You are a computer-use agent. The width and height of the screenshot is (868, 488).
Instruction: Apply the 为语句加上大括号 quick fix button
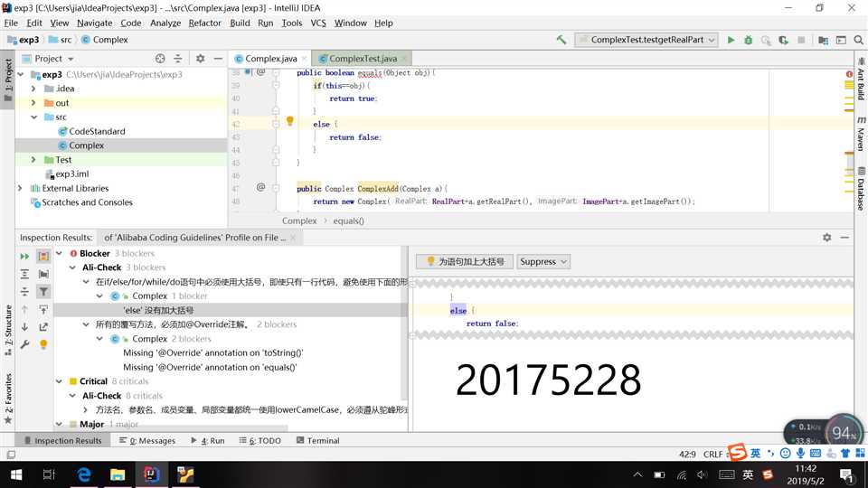[465, 262]
